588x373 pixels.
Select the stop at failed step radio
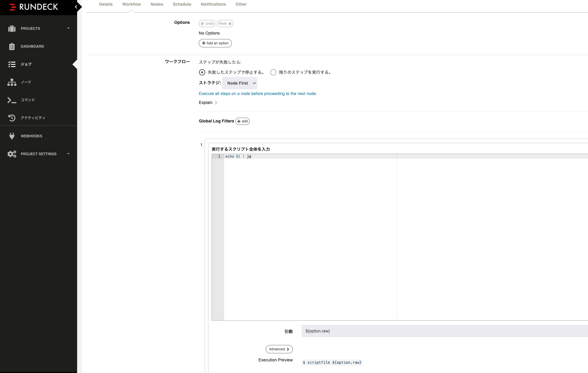tap(202, 72)
